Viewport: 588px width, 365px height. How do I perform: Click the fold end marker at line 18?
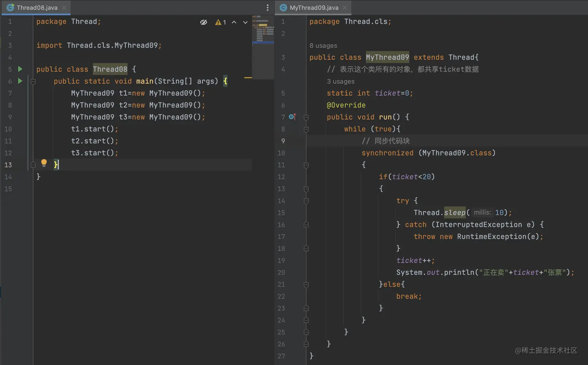[306, 248]
